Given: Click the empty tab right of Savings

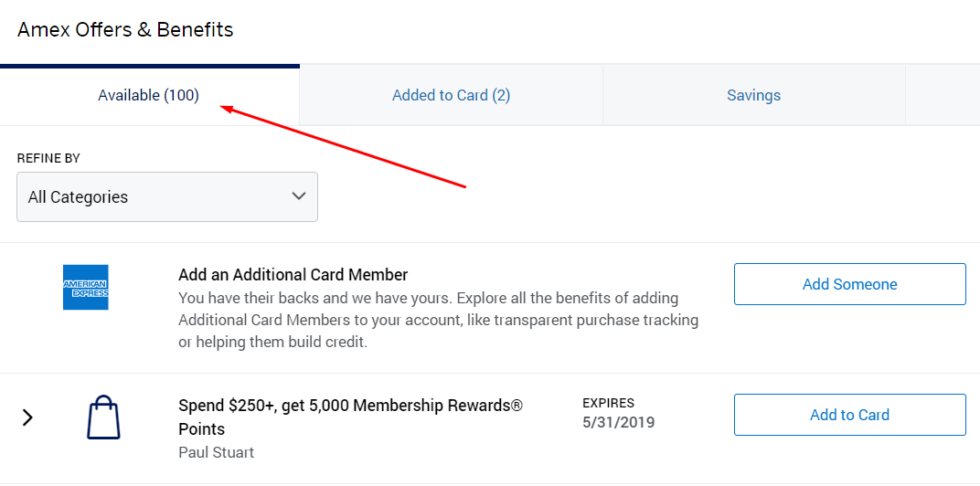Looking at the screenshot, I should [x=942, y=95].
